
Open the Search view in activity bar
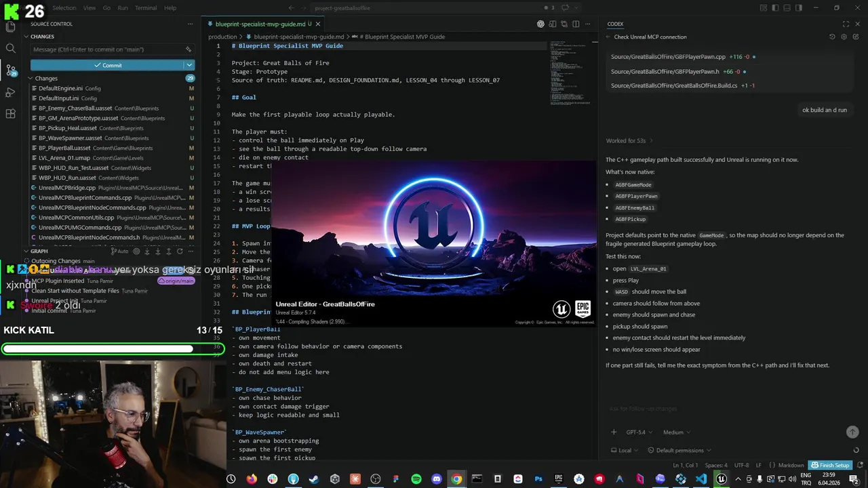10,48
